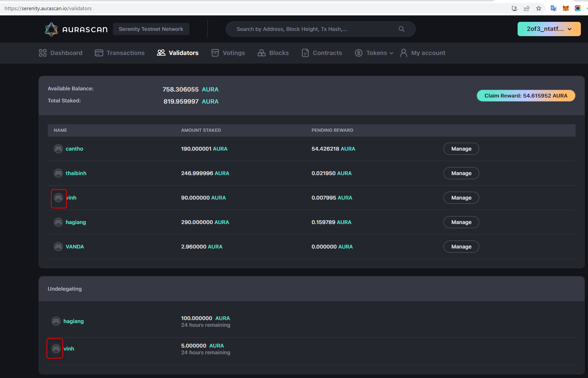This screenshot has width=588, height=378.
Task: Click the Contracts document icon
Action: (x=305, y=53)
